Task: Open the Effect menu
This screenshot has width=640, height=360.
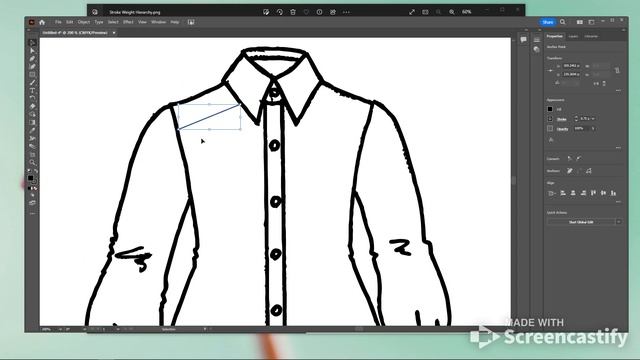Action: click(128, 22)
